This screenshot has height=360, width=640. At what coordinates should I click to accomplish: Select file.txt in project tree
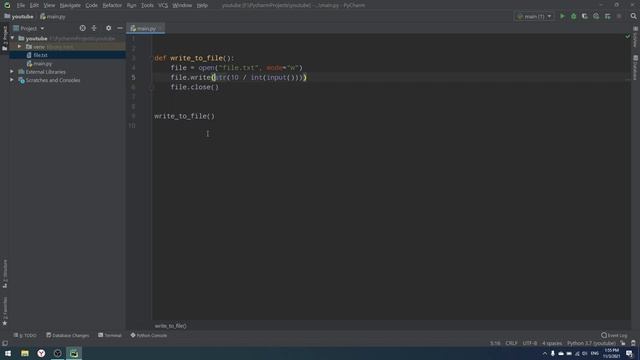(40, 55)
